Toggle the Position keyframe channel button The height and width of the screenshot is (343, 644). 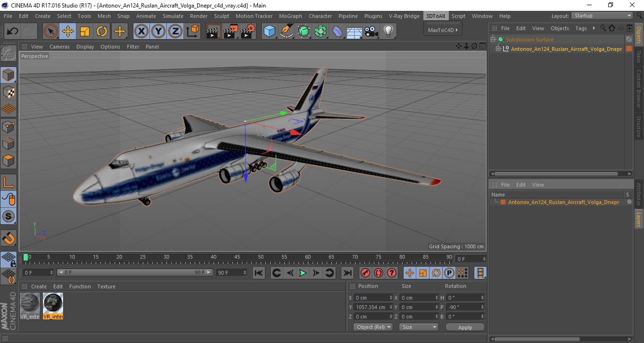[x=410, y=273]
